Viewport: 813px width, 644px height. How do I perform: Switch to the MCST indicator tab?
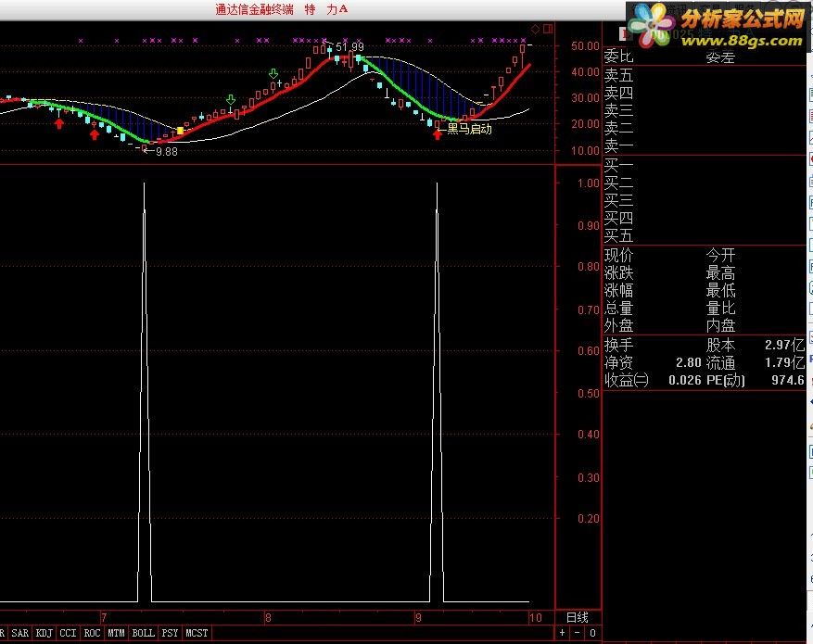pos(197,633)
